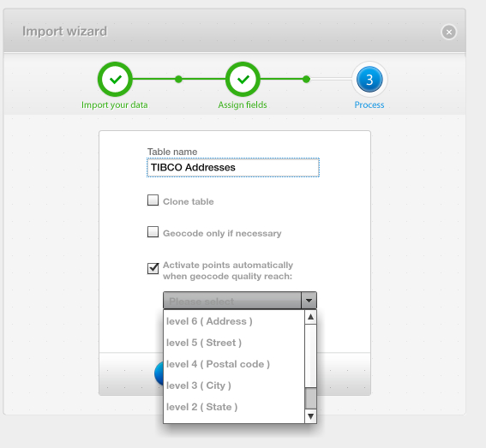
Task: Check Geocode only if necessary
Action: pos(153,232)
